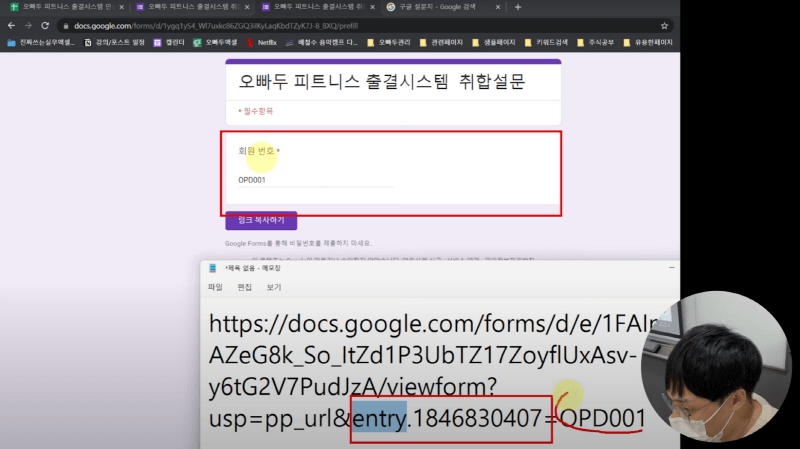Screen dimensions: 800x449
Task: Click the Notepad app icon in its title bar
Action: point(213,268)
